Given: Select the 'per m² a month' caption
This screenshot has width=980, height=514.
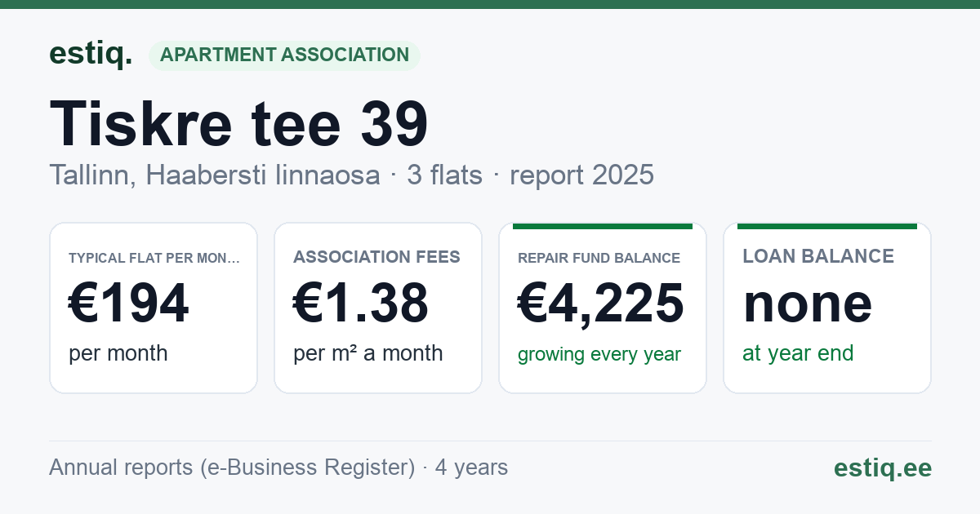Looking at the screenshot, I should 368,353.
